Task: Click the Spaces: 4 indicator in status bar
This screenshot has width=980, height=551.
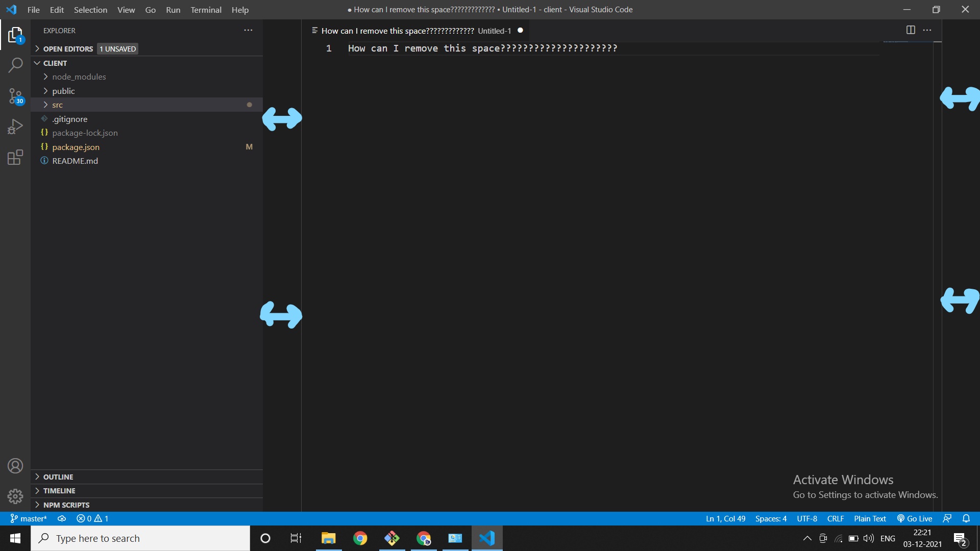Action: [771, 518]
